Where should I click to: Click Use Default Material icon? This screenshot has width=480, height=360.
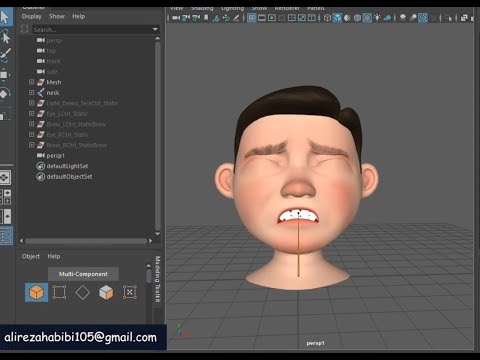(x=347, y=18)
